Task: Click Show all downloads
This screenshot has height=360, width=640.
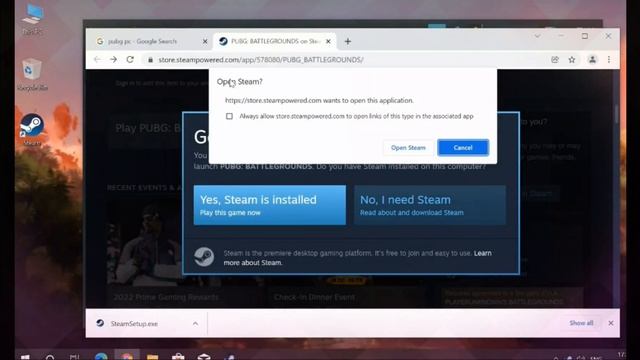Action: (x=581, y=323)
